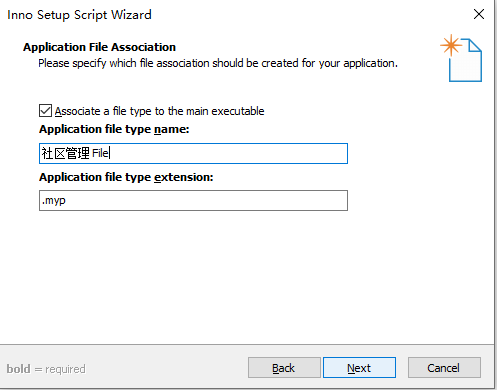Return to the previous page with Back
The width and height of the screenshot is (497, 390).
click(x=284, y=368)
